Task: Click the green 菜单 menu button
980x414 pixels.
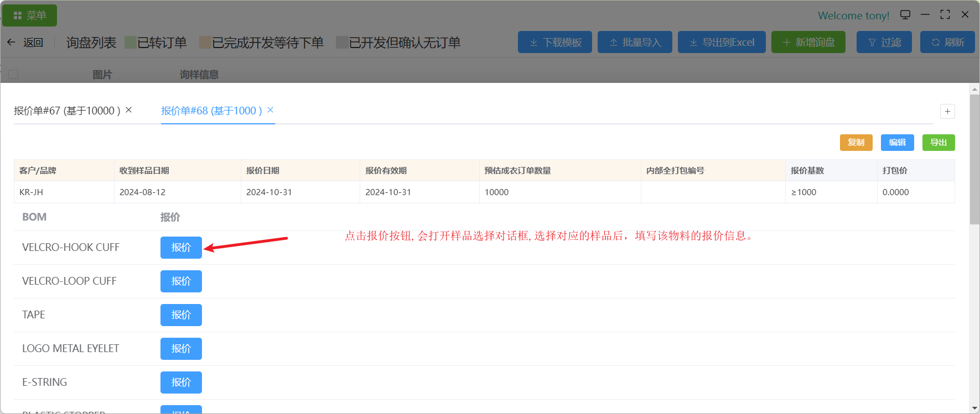Action: click(x=29, y=15)
